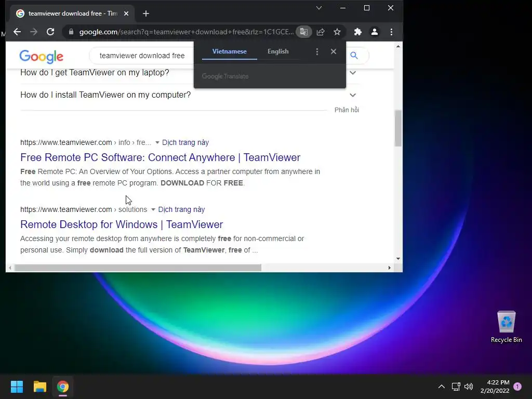532x399 pixels.
Task: Open the volume speaker icon in tray
Action: 469,387
